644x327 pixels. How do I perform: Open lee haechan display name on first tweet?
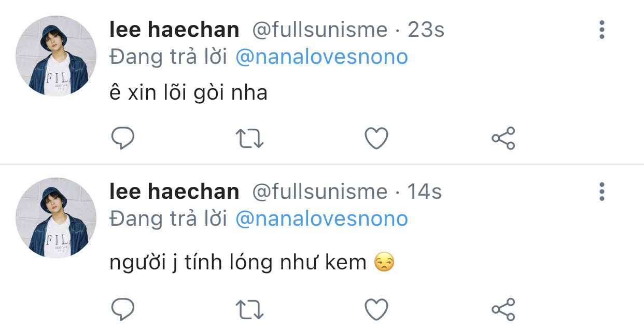[174, 30]
